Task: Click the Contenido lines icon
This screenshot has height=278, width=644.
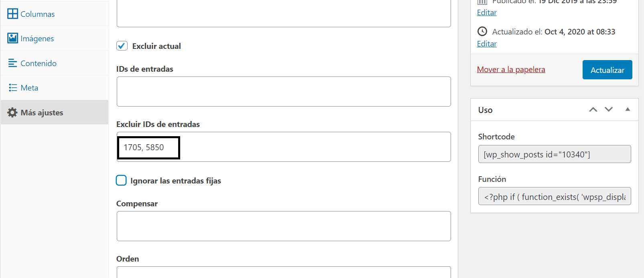Action: tap(12, 63)
